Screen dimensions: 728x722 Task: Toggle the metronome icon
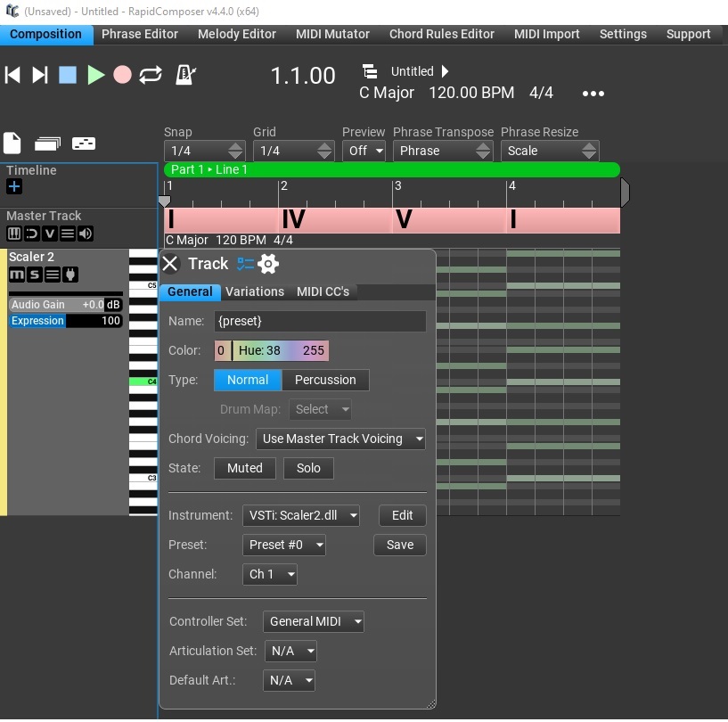185,75
